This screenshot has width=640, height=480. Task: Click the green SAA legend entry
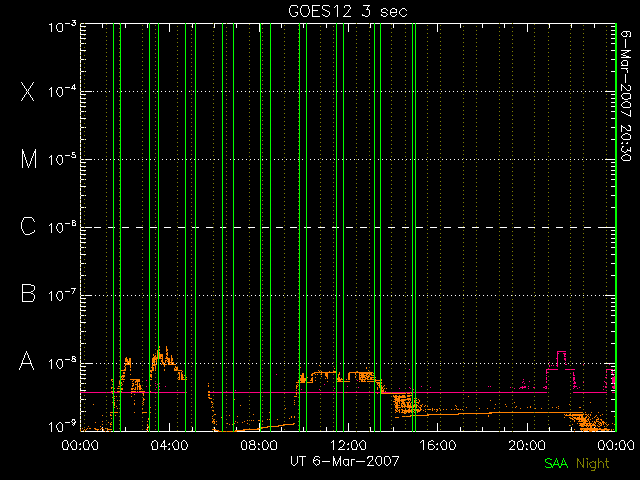click(x=556, y=463)
